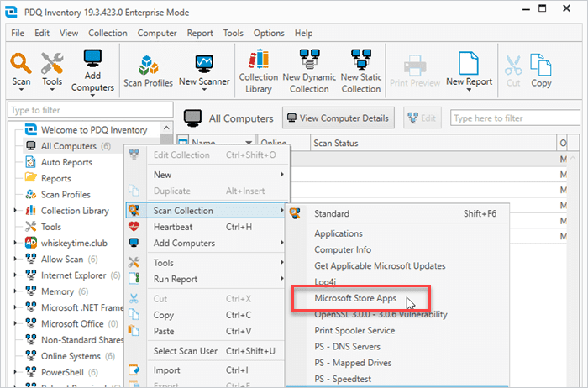Image resolution: width=588 pixels, height=388 pixels.
Task: Click the Paste clipboard icon in context menu
Action: (x=134, y=331)
